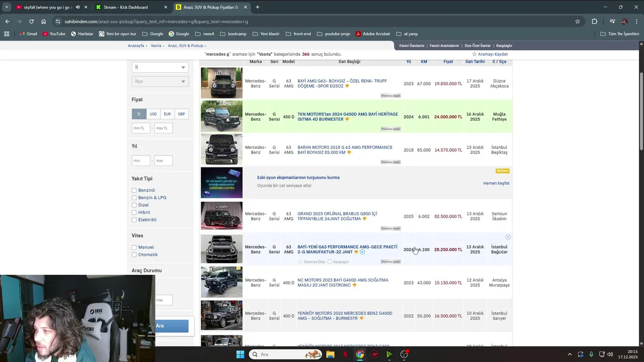
Task: Open the YouTube bookmark
Action: coord(54,34)
